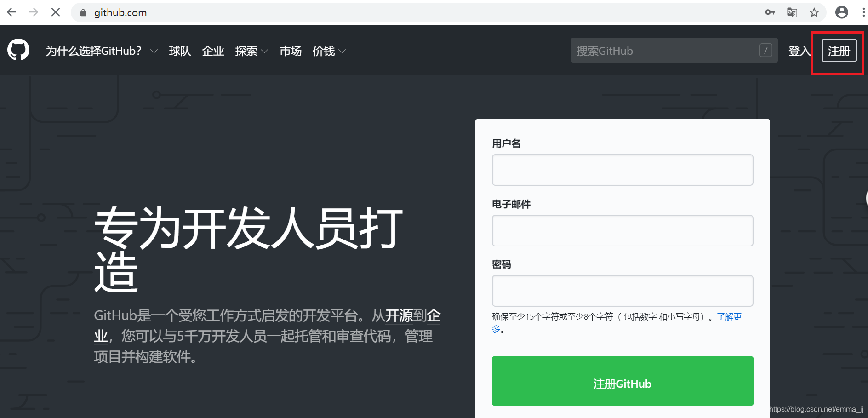
Task: Click the padlock icon beside github.com
Action: point(83,13)
